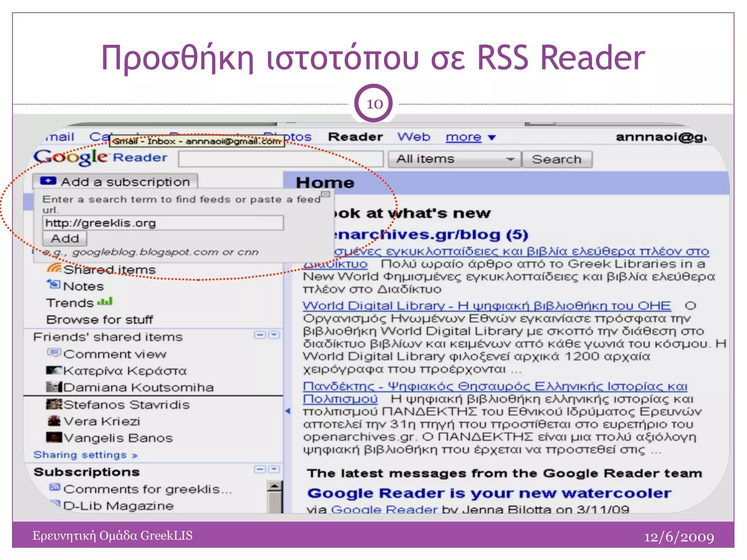Click the Google Reader logo
747x560 pixels.
coord(100,158)
